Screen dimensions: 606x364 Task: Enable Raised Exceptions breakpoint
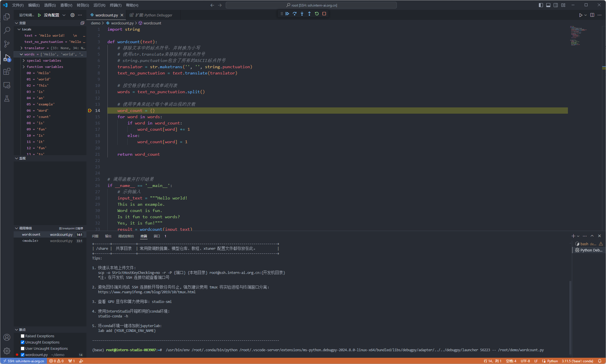pyautogui.click(x=23, y=336)
